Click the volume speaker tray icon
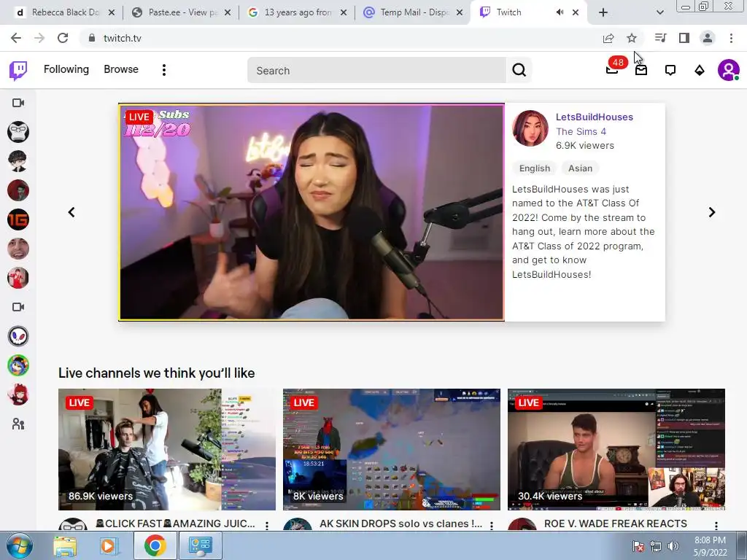The width and height of the screenshot is (747, 560). pos(673,546)
